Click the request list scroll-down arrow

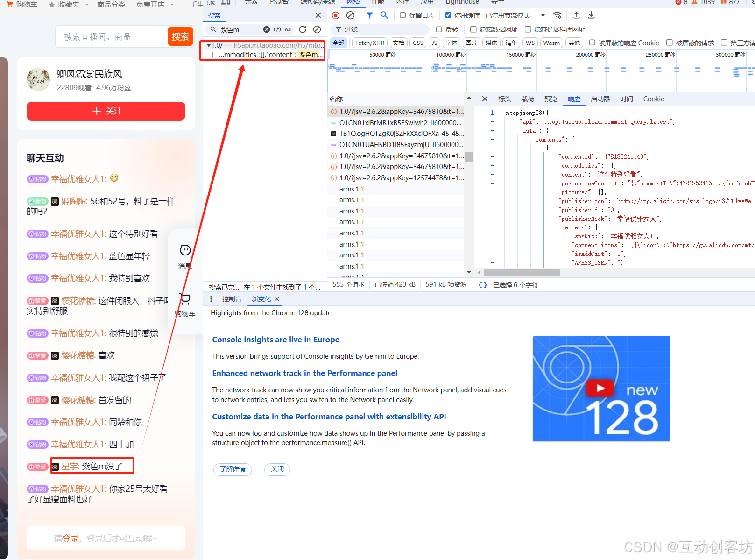pos(469,272)
